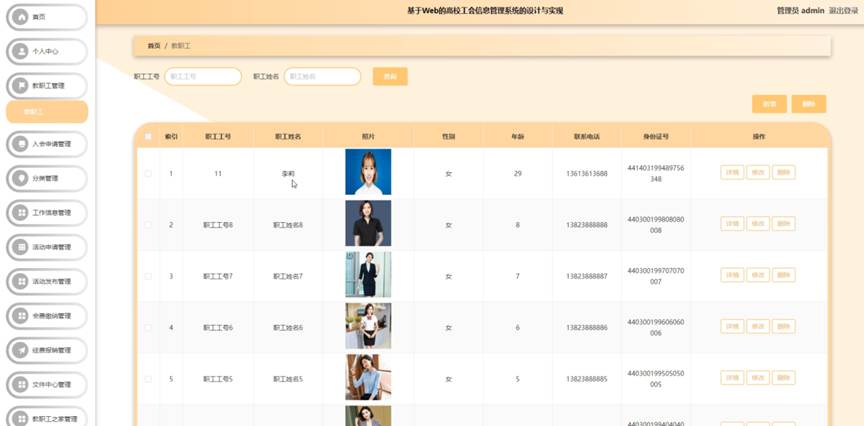Open 详情 for row 职工姓名6
The height and width of the screenshot is (426, 864).
pyautogui.click(x=732, y=326)
